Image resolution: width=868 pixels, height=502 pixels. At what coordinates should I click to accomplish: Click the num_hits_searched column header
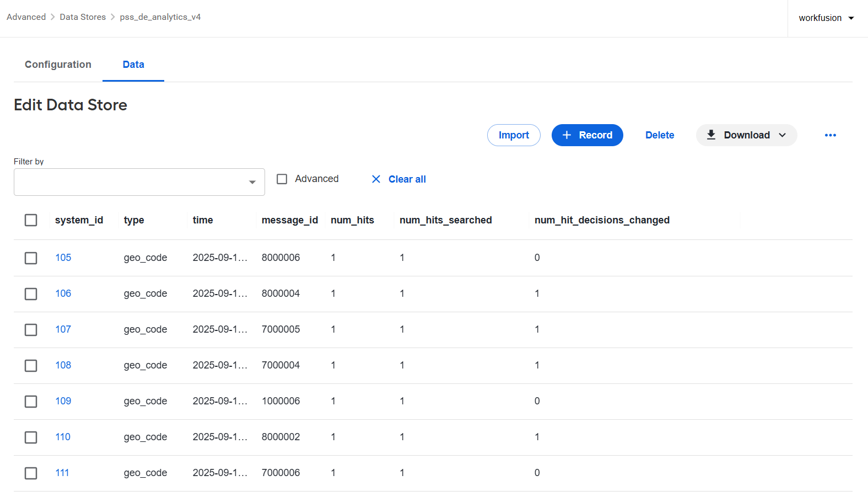pyautogui.click(x=446, y=220)
